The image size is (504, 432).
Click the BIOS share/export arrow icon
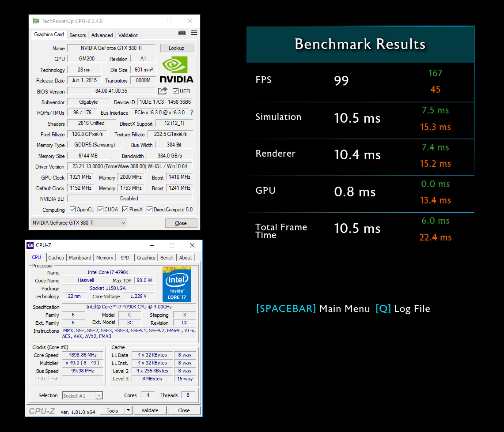coord(163,91)
